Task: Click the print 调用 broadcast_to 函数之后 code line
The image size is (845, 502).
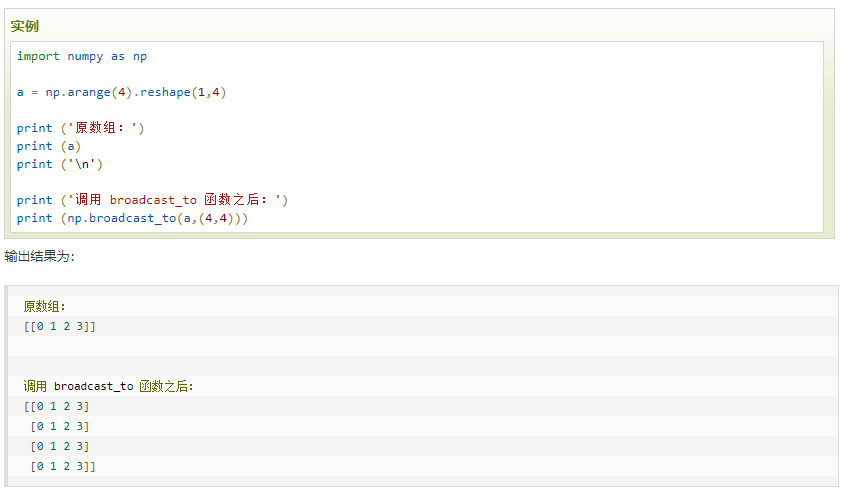Action: coord(152,200)
